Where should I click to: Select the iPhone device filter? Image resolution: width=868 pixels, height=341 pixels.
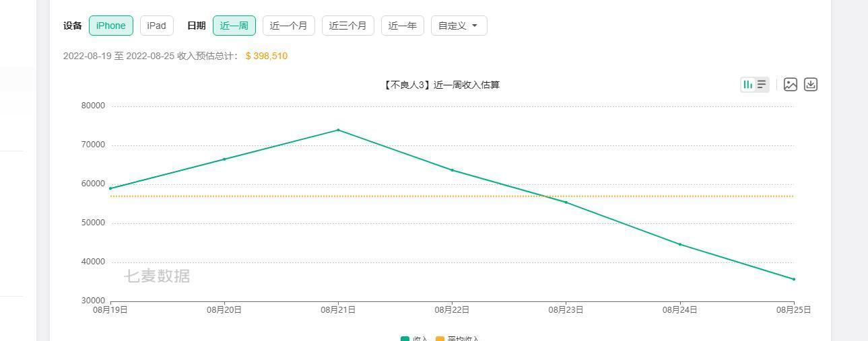tap(111, 26)
